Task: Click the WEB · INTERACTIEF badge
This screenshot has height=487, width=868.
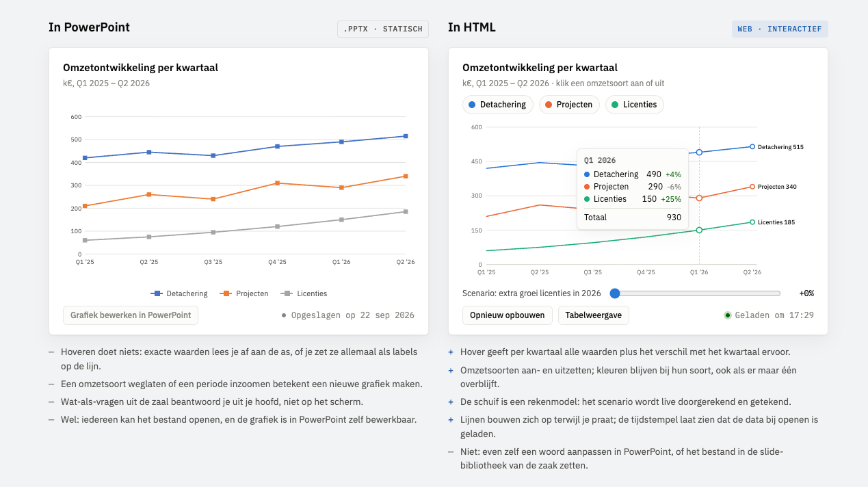Action: [x=780, y=29]
